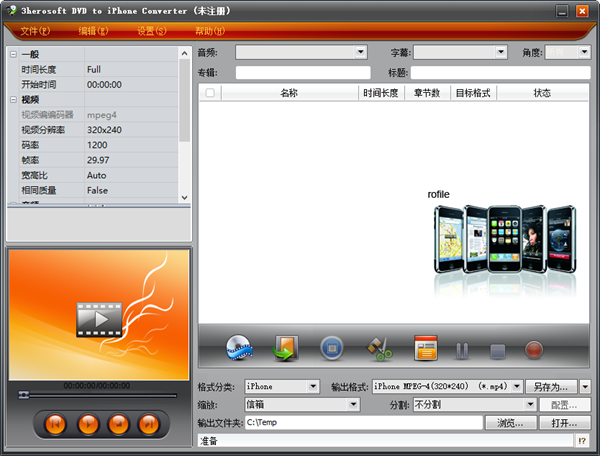The width and height of the screenshot is (600, 456).
Task: Open the 分割 dropdown
Action: [x=530, y=404]
